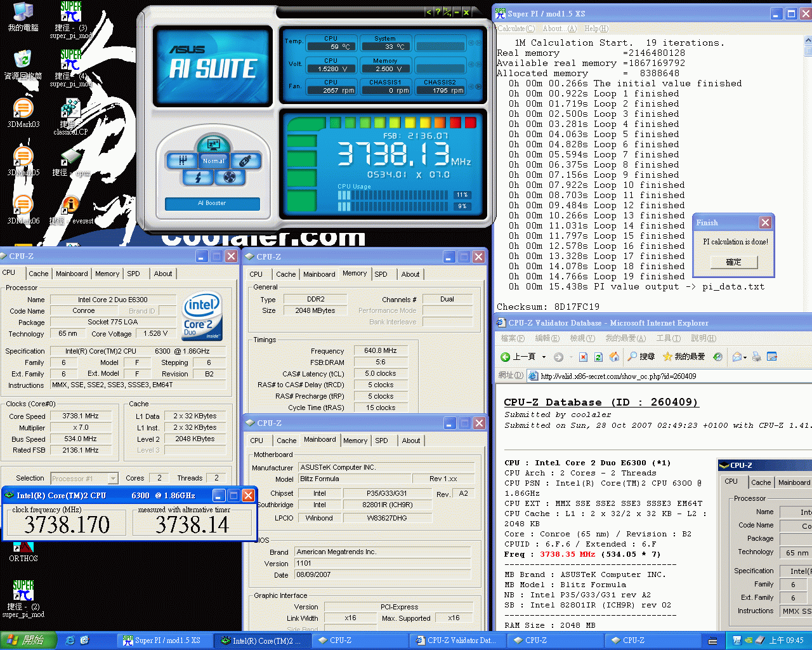Open About tab in CPU-Z Mainboard window
Viewport: 812px width, 650px height.
411,441
